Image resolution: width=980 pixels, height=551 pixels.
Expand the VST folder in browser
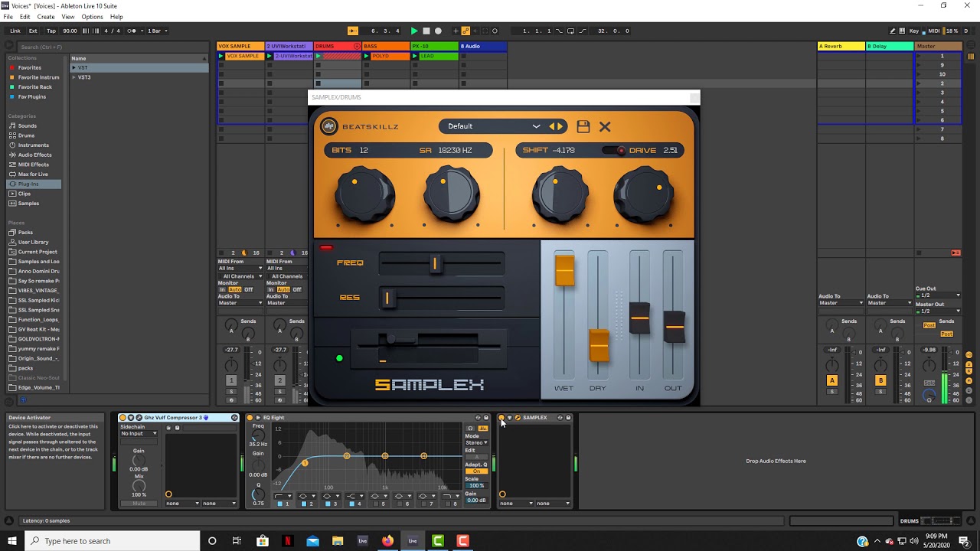(74, 67)
